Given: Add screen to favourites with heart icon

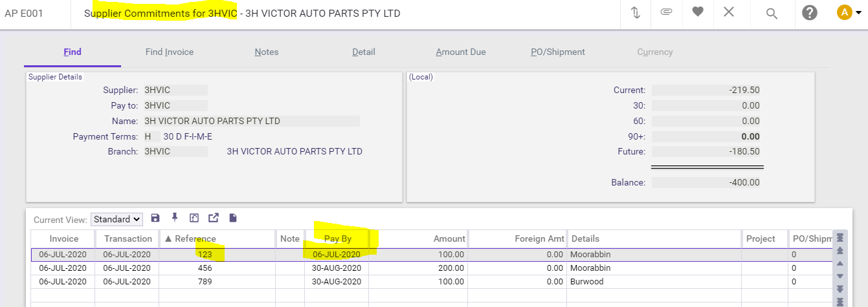Looking at the screenshot, I should point(698,12).
